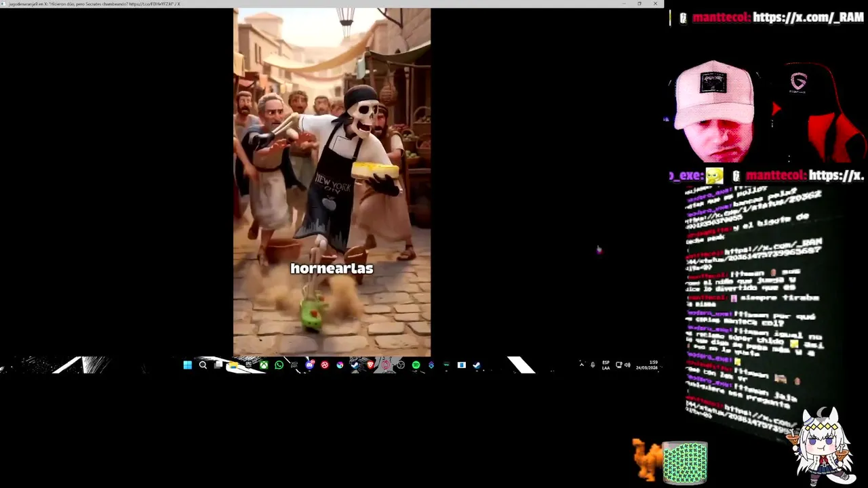Switch to Discord in the taskbar
This screenshot has height=488, width=868.
coord(309,365)
